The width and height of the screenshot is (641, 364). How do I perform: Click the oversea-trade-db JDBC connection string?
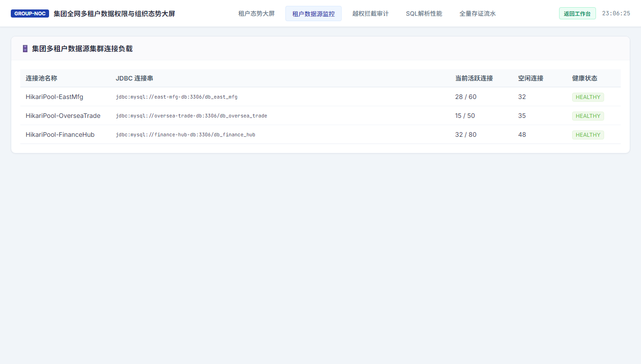tap(191, 116)
